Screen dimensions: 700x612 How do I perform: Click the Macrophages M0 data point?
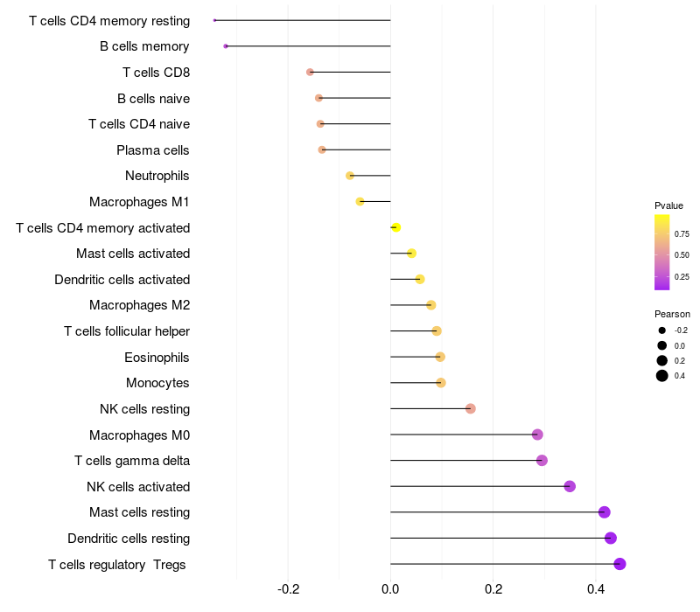click(537, 435)
